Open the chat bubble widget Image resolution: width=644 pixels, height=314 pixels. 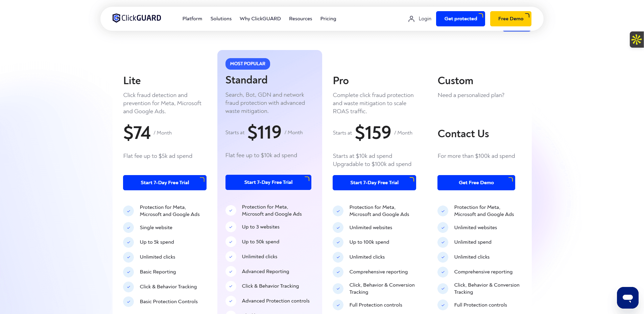coord(627,298)
